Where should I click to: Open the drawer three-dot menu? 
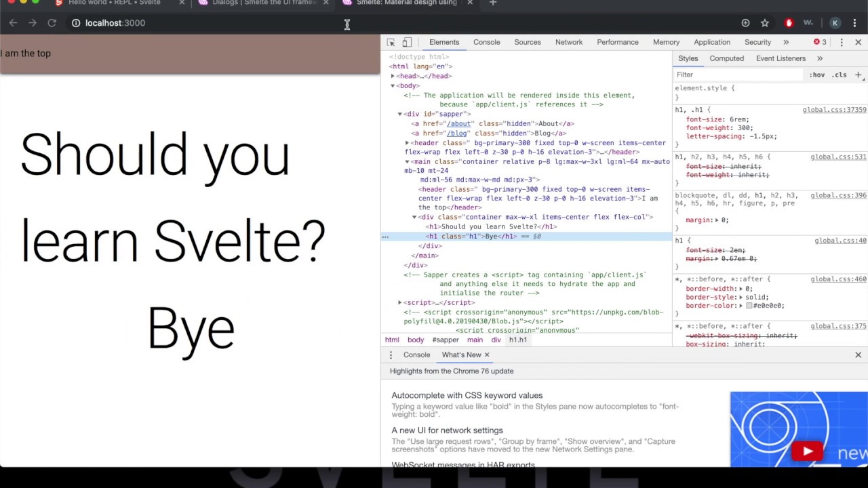[391, 355]
